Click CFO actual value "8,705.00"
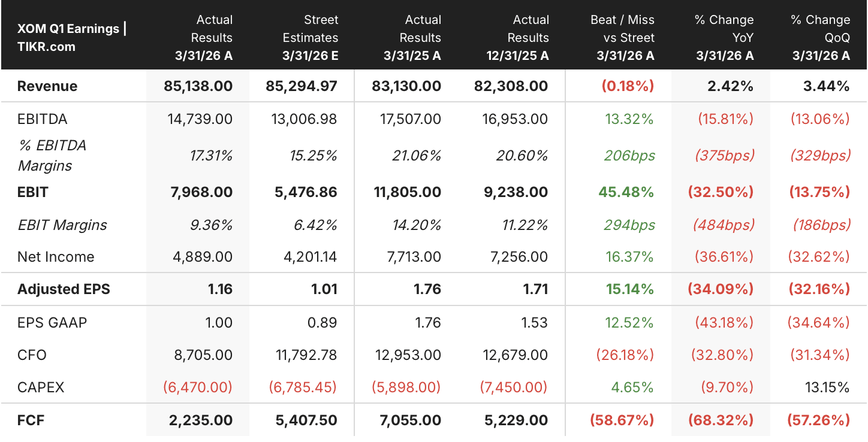The width and height of the screenshot is (868, 442). point(204,355)
